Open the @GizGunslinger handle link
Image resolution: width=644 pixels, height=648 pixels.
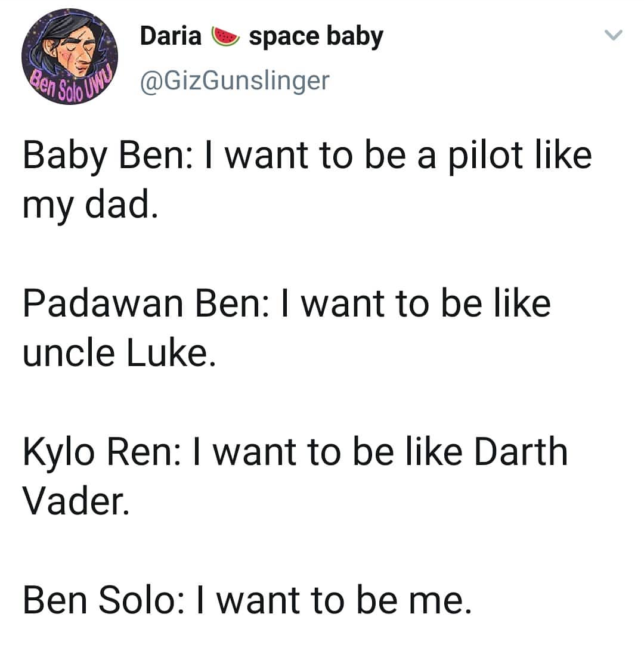(x=235, y=80)
